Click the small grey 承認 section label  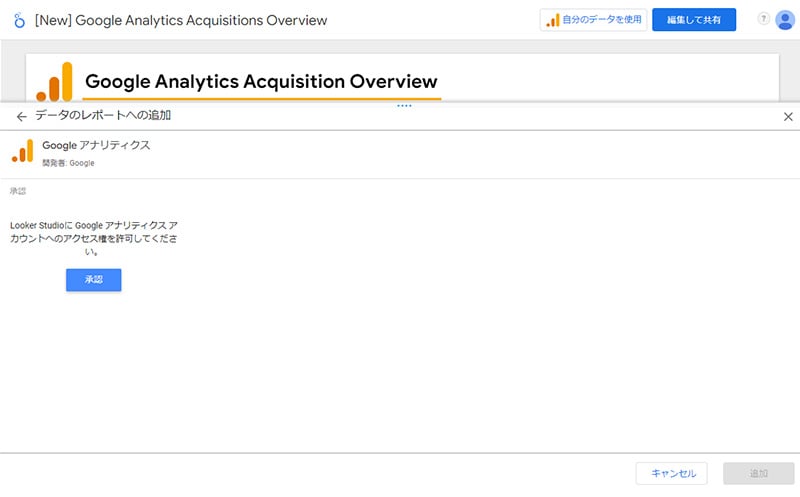(18, 191)
